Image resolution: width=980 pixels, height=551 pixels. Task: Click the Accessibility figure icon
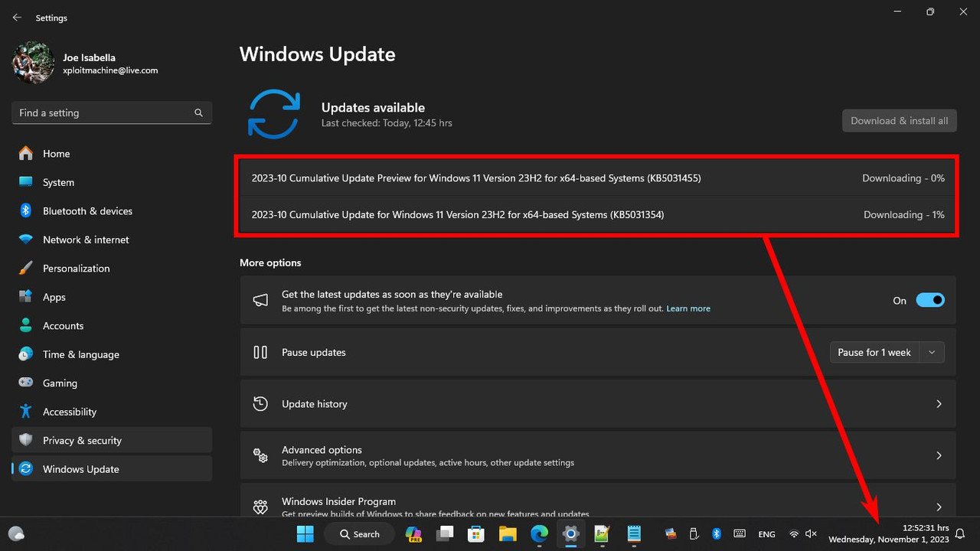pyautogui.click(x=26, y=412)
